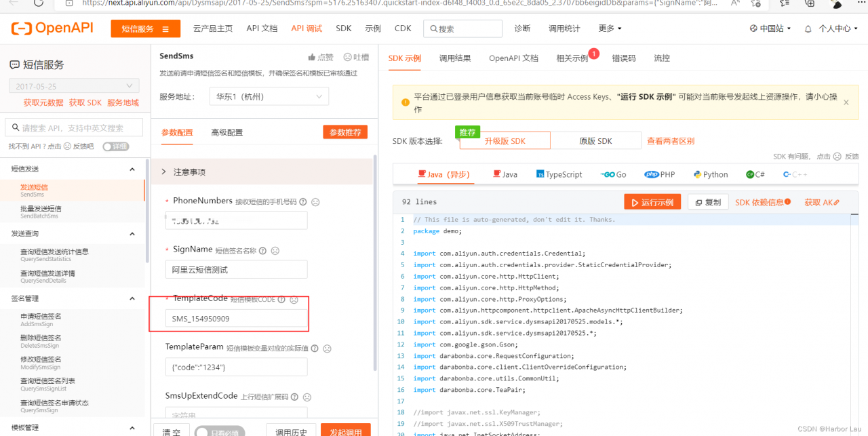Click the sad-face feedback icon beside SignName
The image size is (868, 436).
[275, 250]
